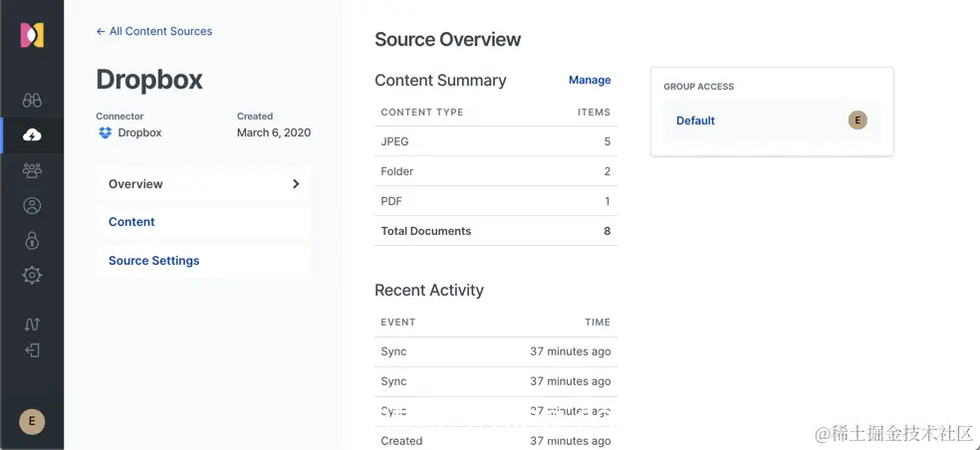Click the Content Summary heading
980x450 pixels.
pyautogui.click(x=440, y=81)
